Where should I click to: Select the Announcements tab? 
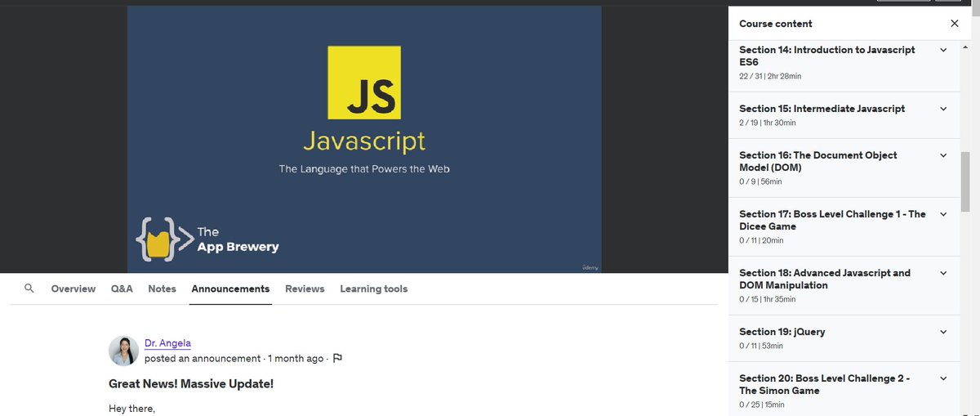tap(230, 289)
